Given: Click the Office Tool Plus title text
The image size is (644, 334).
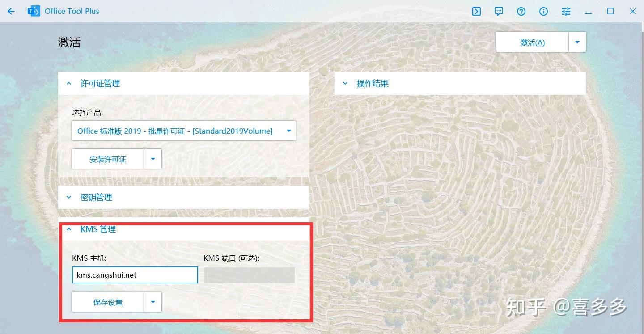Looking at the screenshot, I should click(72, 11).
